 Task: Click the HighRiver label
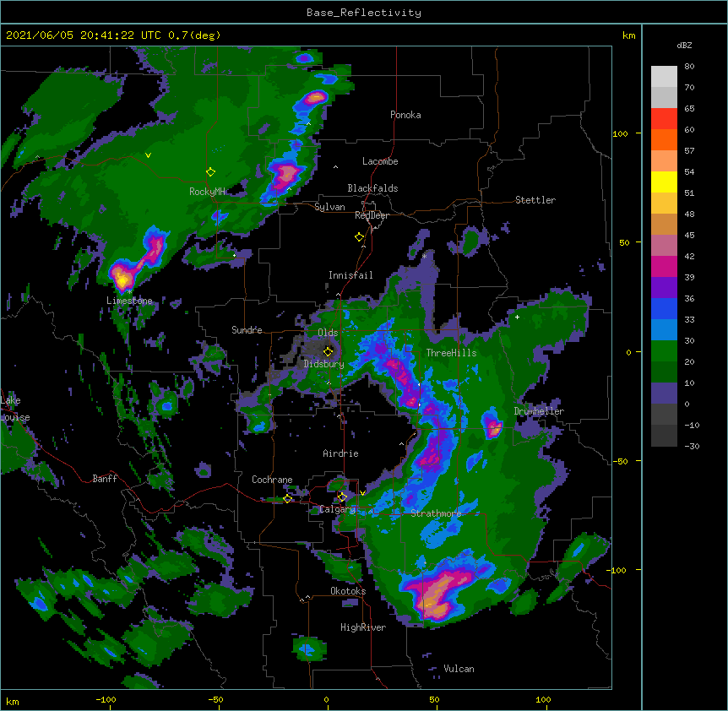[x=363, y=627]
